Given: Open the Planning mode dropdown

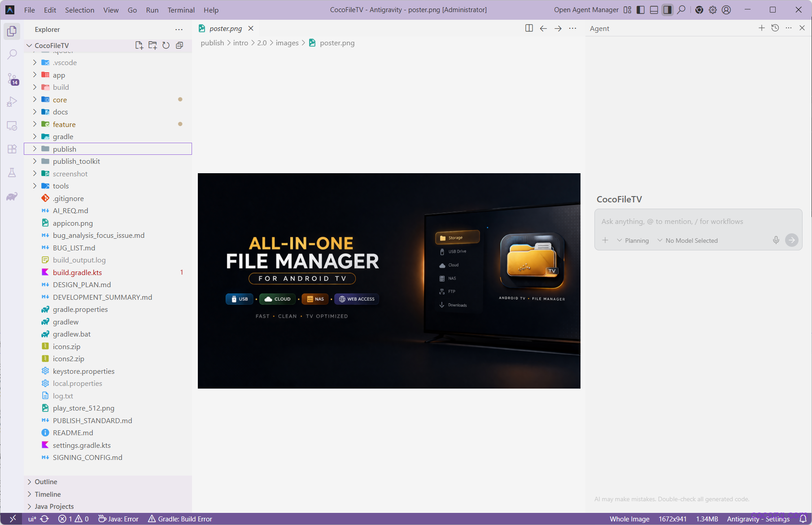Looking at the screenshot, I should point(633,241).
